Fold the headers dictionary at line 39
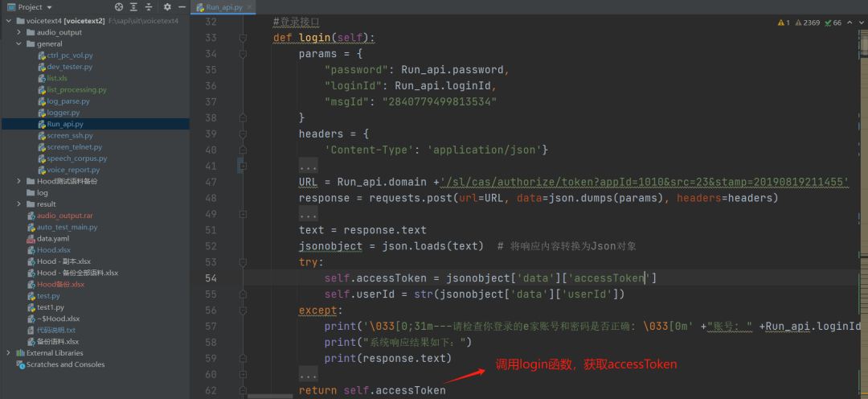The image size is (868, 399). coord(243,134)
